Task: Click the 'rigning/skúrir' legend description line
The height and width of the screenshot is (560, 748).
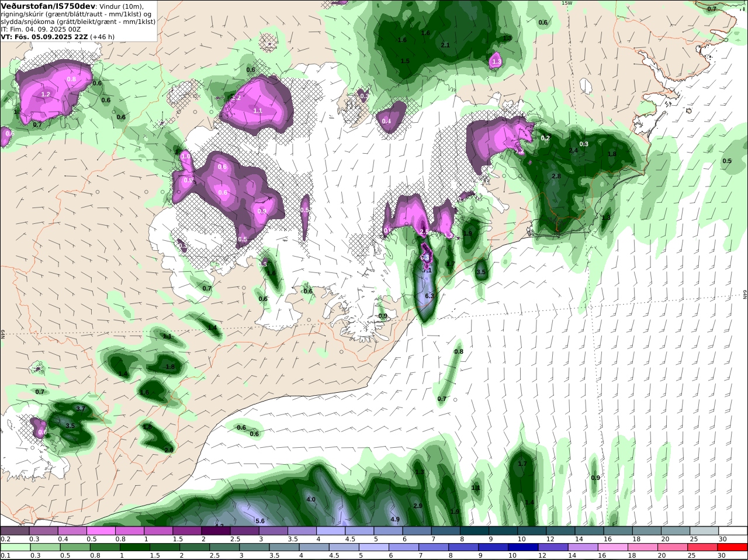Action: [x=76, y=13]
